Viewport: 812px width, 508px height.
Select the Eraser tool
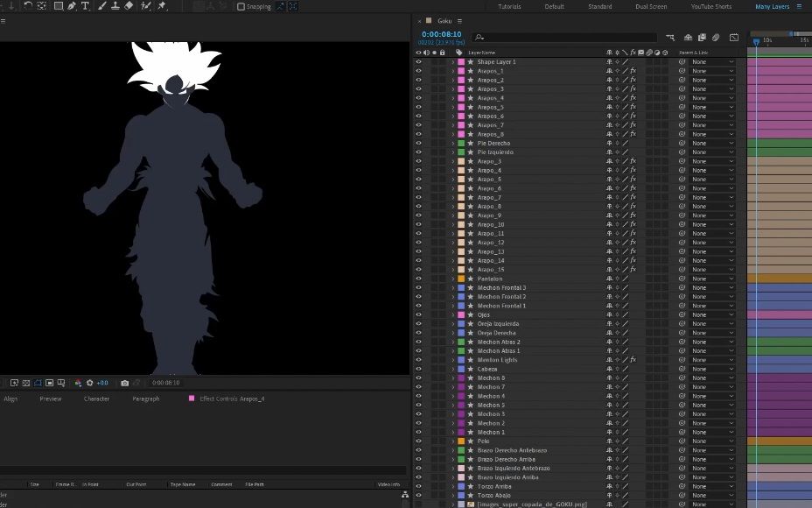pyautogui.click(x=129, y=6)
